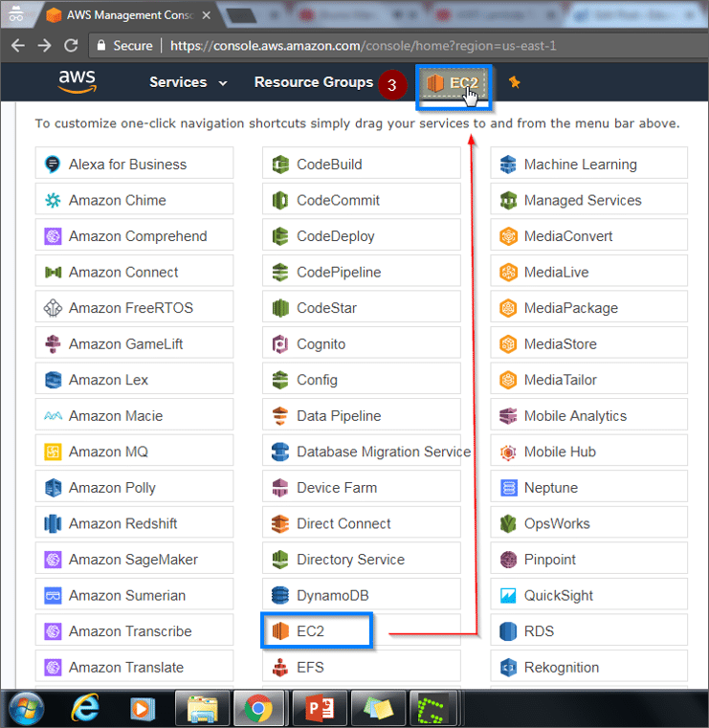709x728 pixels.
Task: Open Windows Media Player from taskbar
Action: pyautogui.click(x=143, y=709)
